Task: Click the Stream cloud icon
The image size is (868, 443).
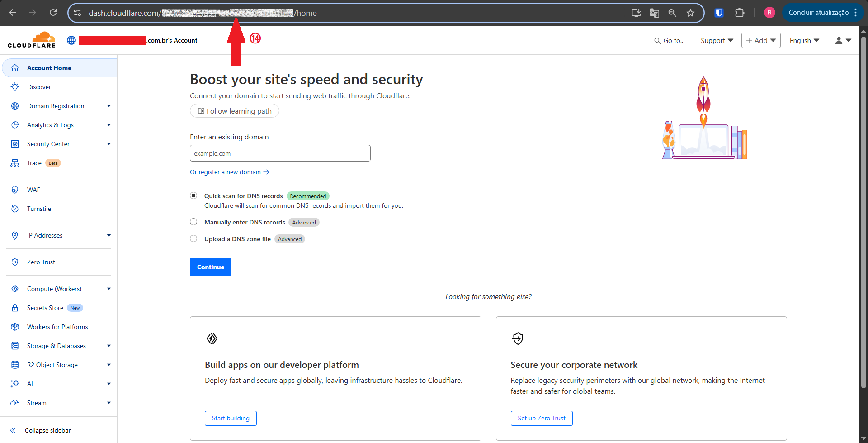Action: (x=15, y=403)
